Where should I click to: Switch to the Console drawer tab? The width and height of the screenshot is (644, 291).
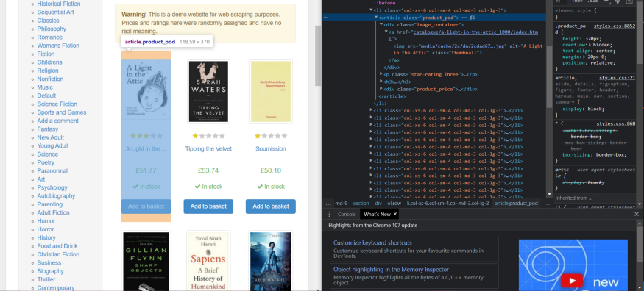pos(347,215)
